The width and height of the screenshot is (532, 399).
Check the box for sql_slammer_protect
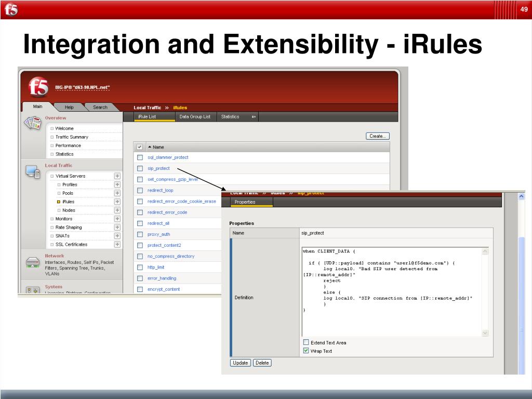pos(140,157)
